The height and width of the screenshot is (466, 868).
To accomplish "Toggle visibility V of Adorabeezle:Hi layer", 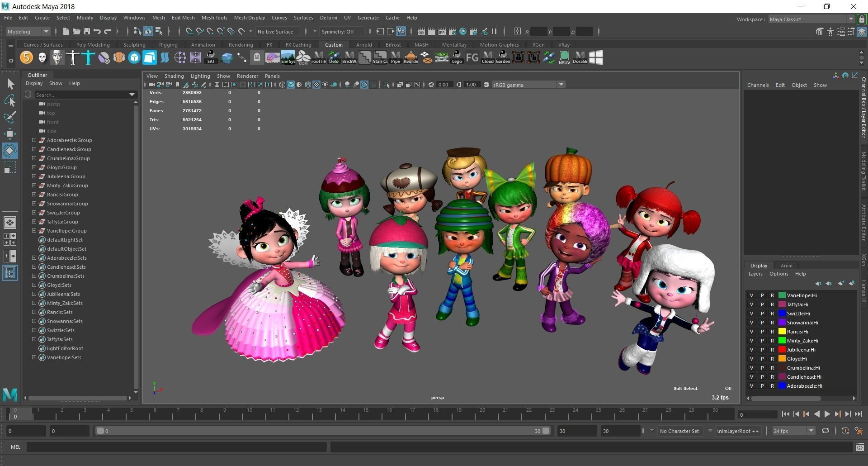I will [751, 386].
